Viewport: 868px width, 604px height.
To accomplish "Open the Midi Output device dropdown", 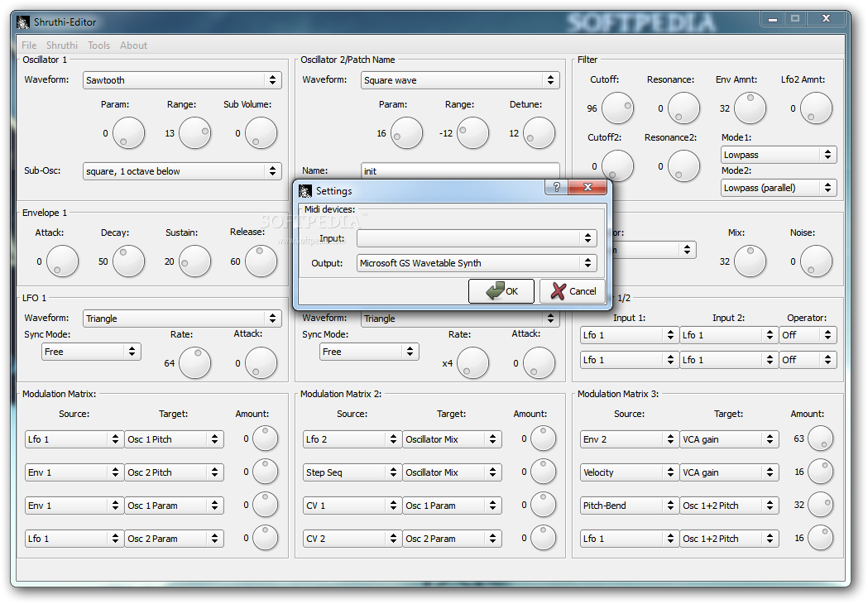I will 477,263.
